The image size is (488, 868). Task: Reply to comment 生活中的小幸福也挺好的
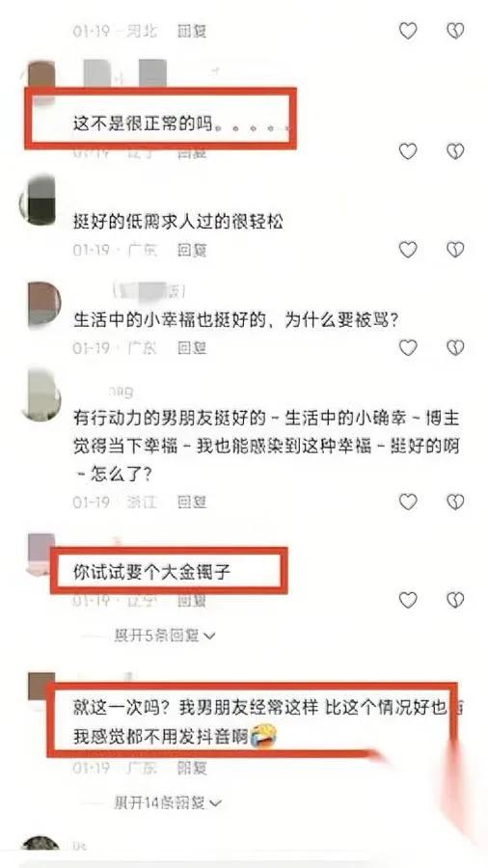(191, 348)
